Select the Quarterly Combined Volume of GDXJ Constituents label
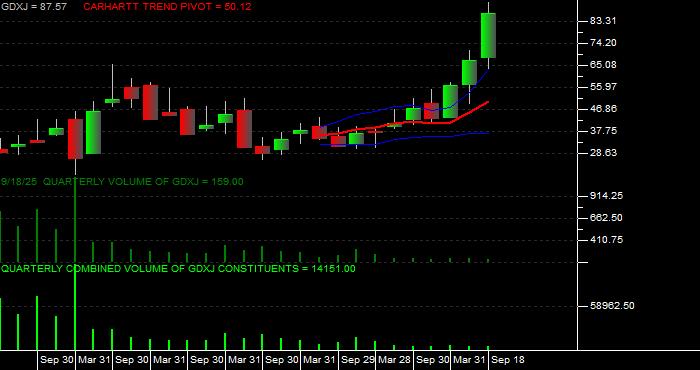700x370 pixels. tap(178, 269)
